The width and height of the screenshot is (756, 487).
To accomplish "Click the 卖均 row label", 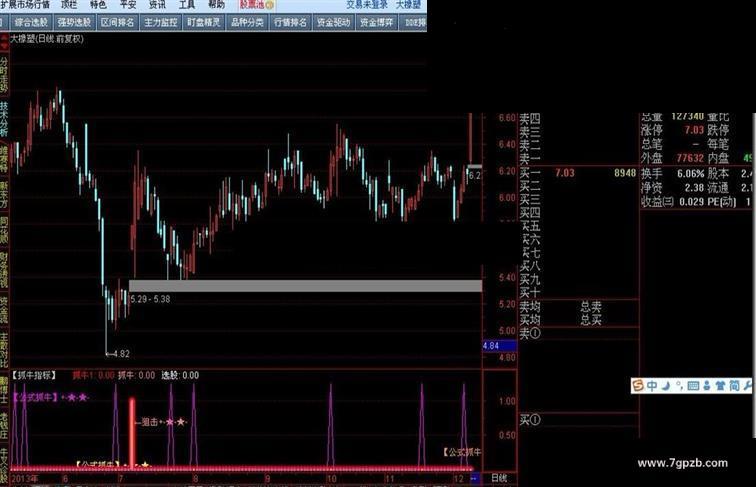I will 530,306.
